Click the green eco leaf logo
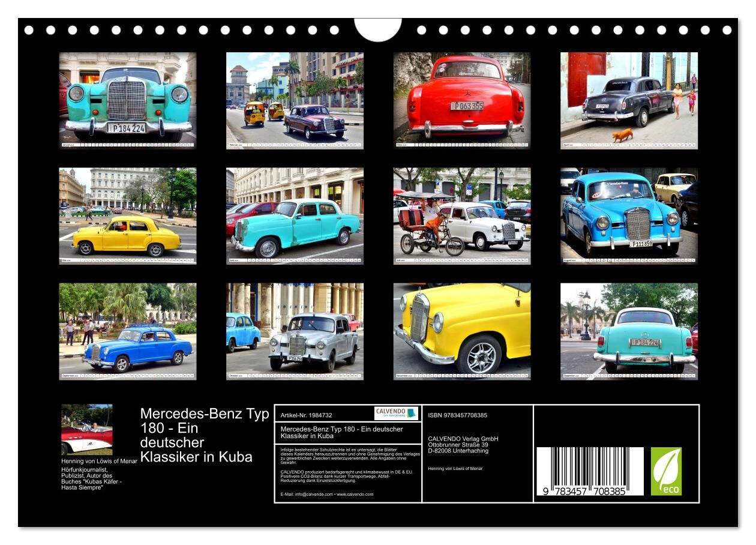Screen dimensions: 756x545 point(666,471)
